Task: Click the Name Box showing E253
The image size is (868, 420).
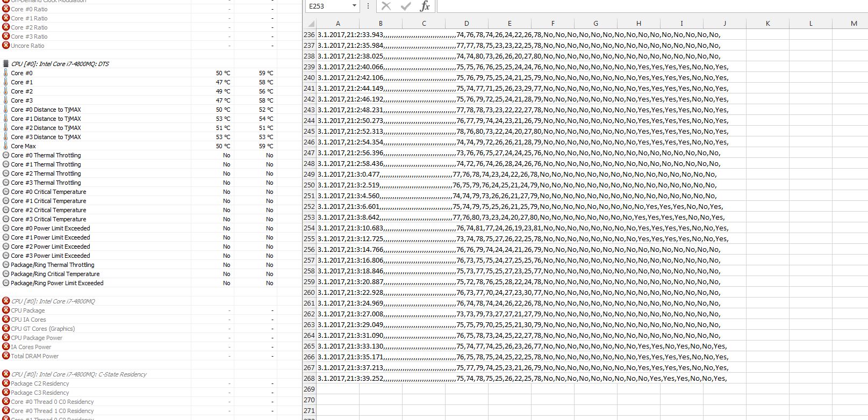Action: click(x=328, y=6)
